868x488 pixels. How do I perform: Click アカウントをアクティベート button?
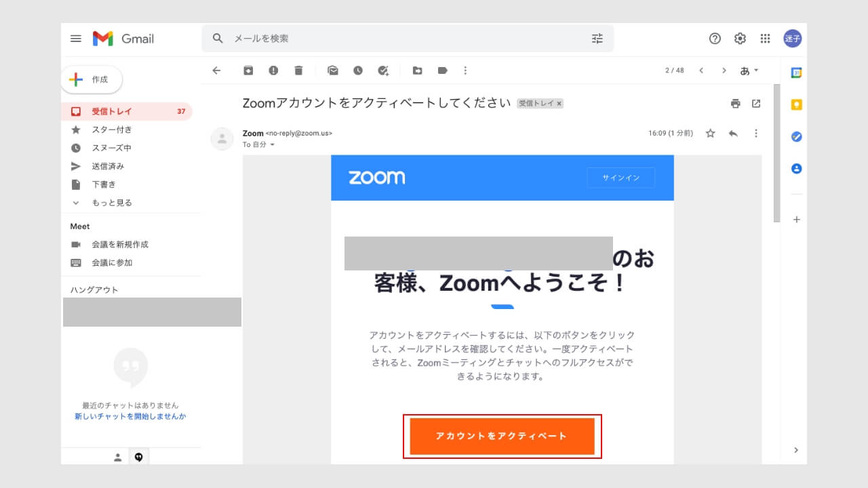click(502, 436)
